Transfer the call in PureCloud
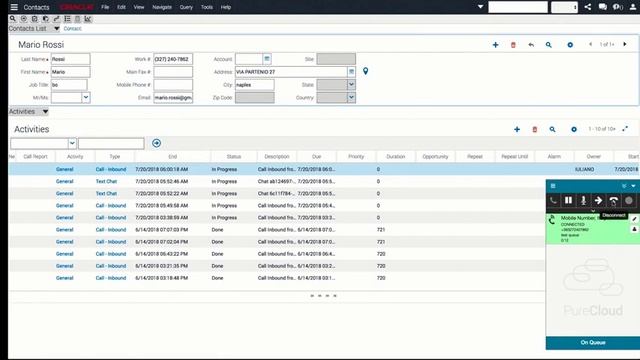This screenshot has width=640, height=360. [598, 200]
